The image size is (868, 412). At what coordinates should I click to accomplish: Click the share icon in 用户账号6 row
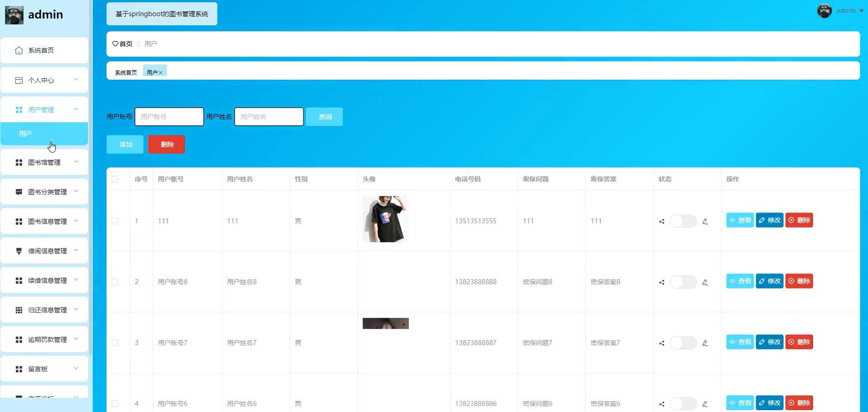click(x=661, y=404)
